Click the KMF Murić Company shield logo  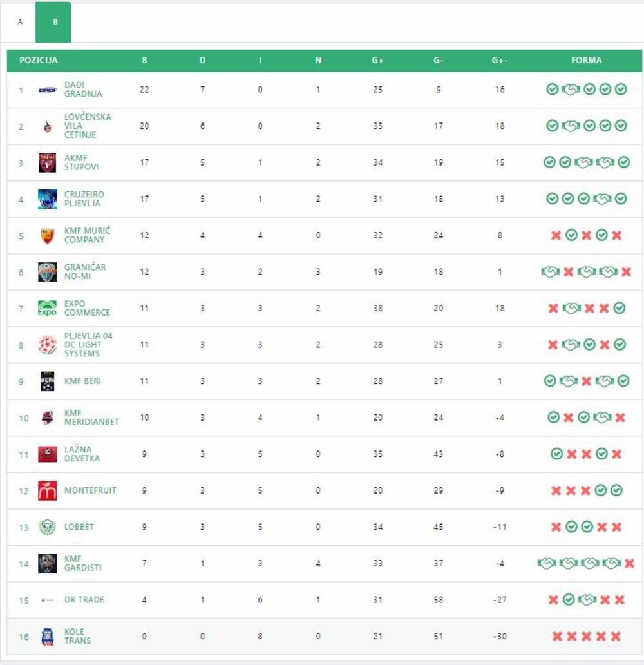[47, 236]
